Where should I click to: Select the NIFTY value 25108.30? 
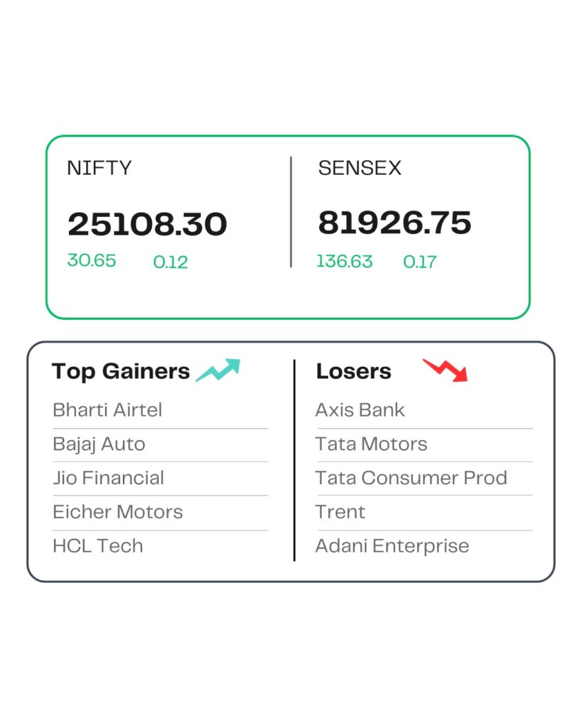[147, 225]
